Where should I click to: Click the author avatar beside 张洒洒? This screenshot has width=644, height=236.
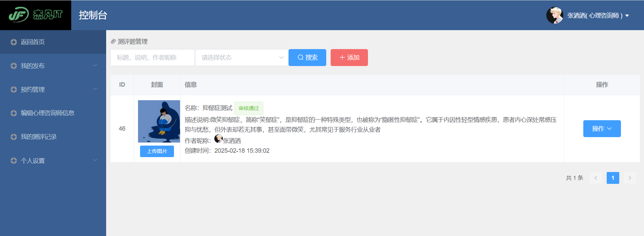pos(218,138)
